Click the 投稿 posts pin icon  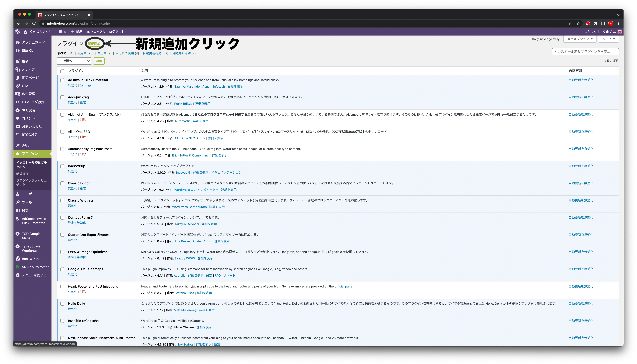point(18,61)
